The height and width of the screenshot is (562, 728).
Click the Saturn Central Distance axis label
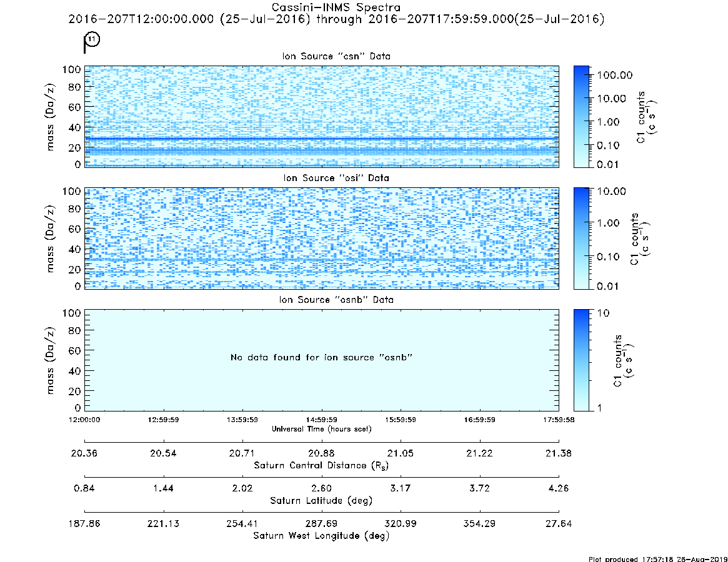[321, 465]
